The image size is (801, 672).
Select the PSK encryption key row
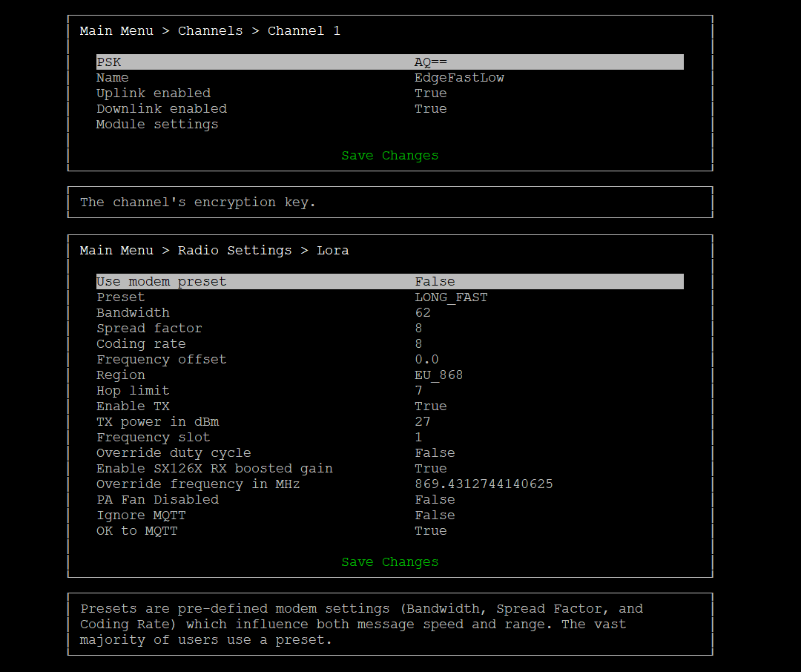click(x=389, y=62)
